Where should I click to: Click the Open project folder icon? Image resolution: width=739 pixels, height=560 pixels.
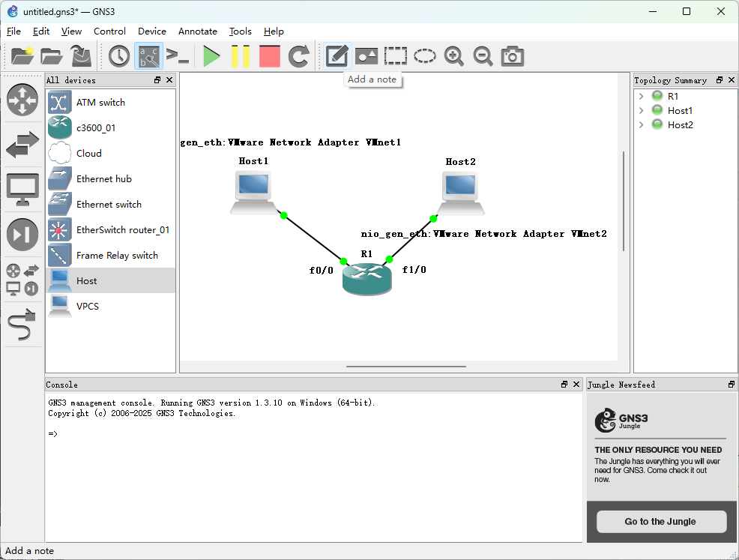pyautogui.click(x=52, y=56)
